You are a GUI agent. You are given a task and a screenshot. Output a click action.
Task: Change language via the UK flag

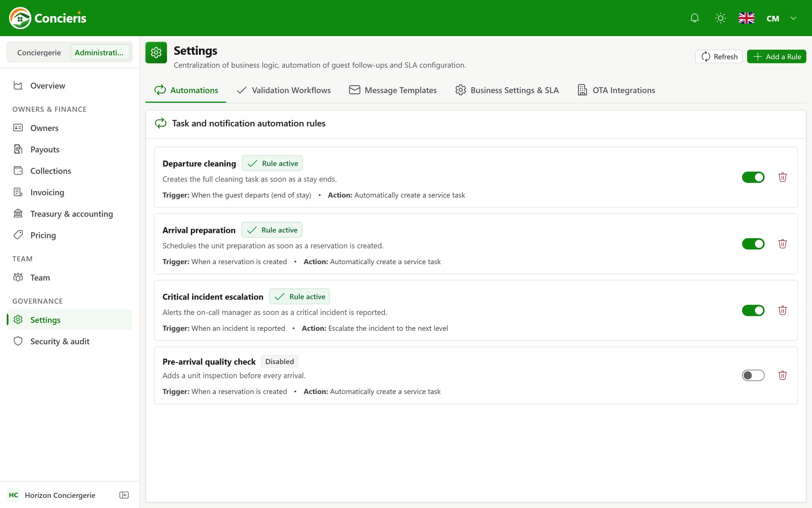coord(747,18)
